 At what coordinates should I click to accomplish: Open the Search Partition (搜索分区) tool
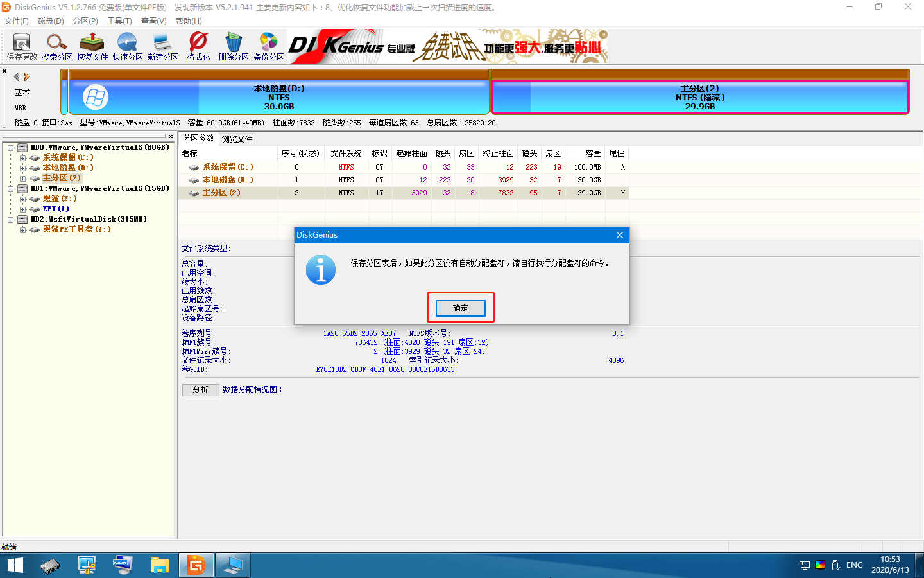(x=57, y=47)
